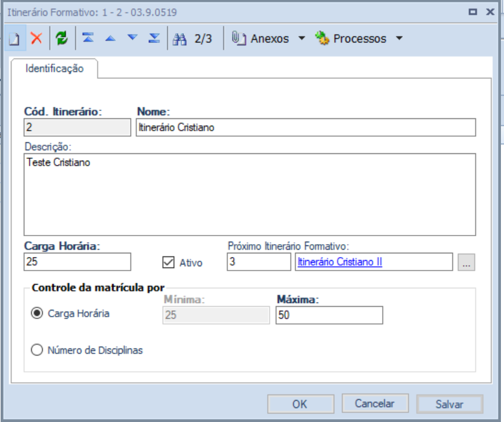Go to the previous record arrow
Image resolution: width=504 pixels, height=422 pixels.
tap(110, 38)
